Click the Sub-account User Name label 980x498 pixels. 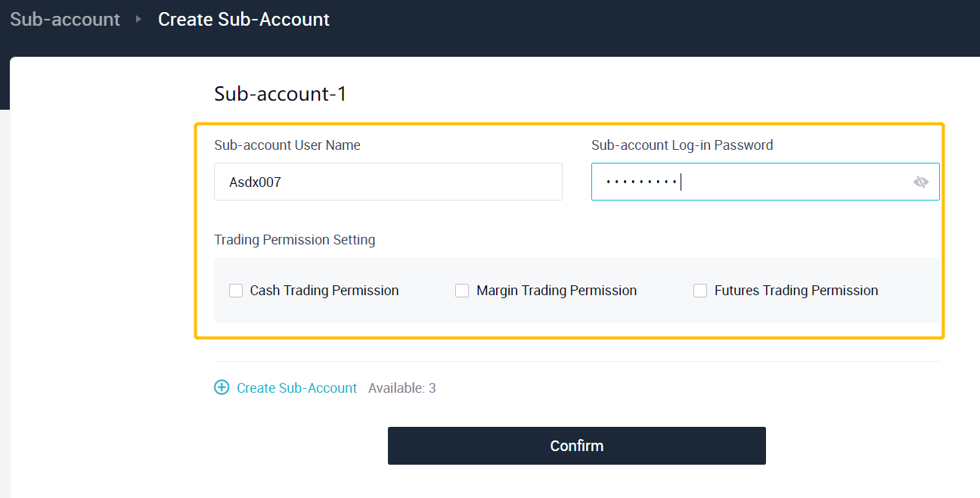pyautogui.click(x=287, y=145)
